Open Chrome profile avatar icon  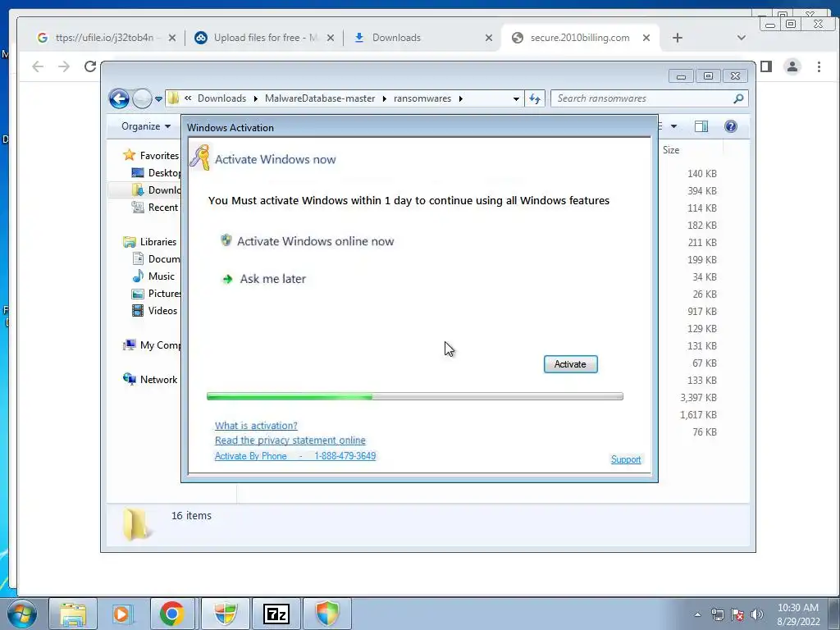[x=792, y=66]
